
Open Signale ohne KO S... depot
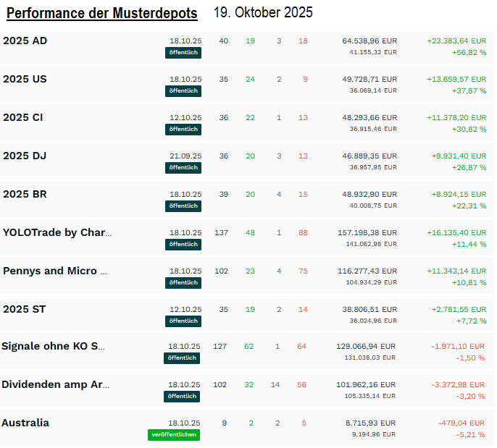click(x=53, y=346)
